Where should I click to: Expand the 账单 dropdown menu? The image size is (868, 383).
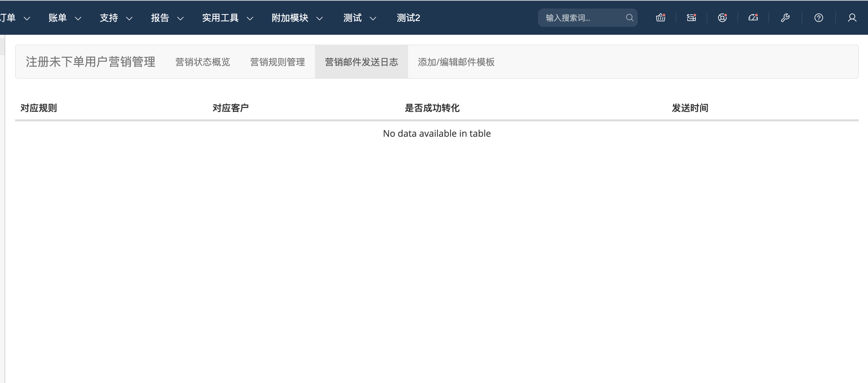pos(64,18)
